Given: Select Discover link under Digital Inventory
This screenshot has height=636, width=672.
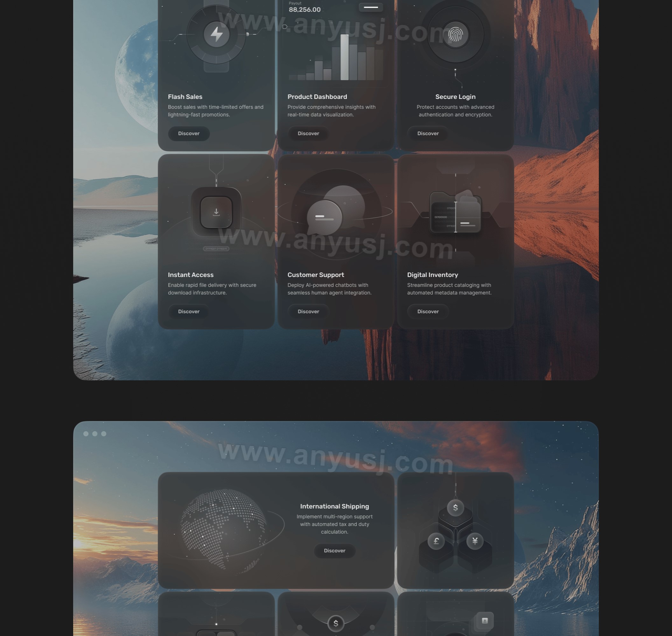Looking at the screenshot, I should 428,311.
